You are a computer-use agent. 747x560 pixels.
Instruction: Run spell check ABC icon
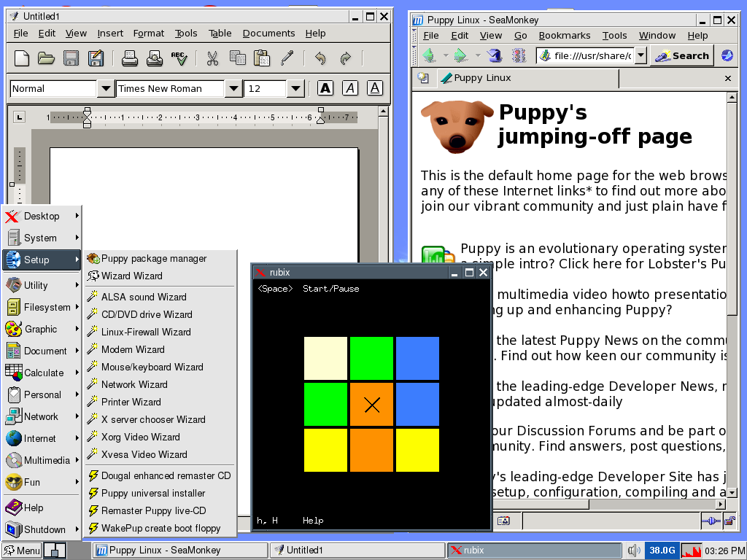click(x=179, y=58)
